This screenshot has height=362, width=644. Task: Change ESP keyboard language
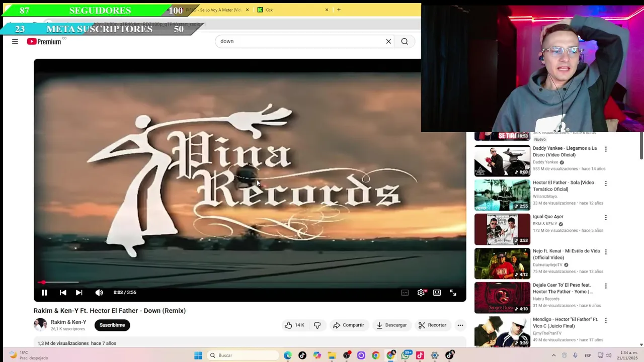click(588, 355)
